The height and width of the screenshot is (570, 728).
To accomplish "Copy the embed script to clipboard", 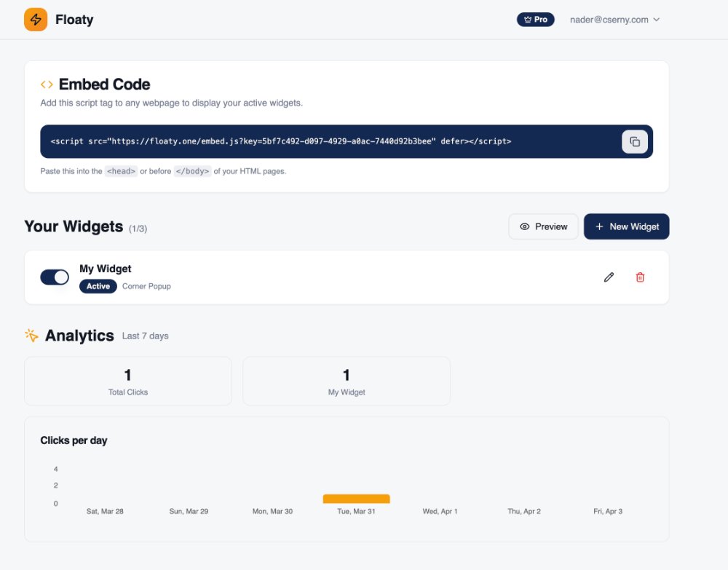I will (634, 141).
